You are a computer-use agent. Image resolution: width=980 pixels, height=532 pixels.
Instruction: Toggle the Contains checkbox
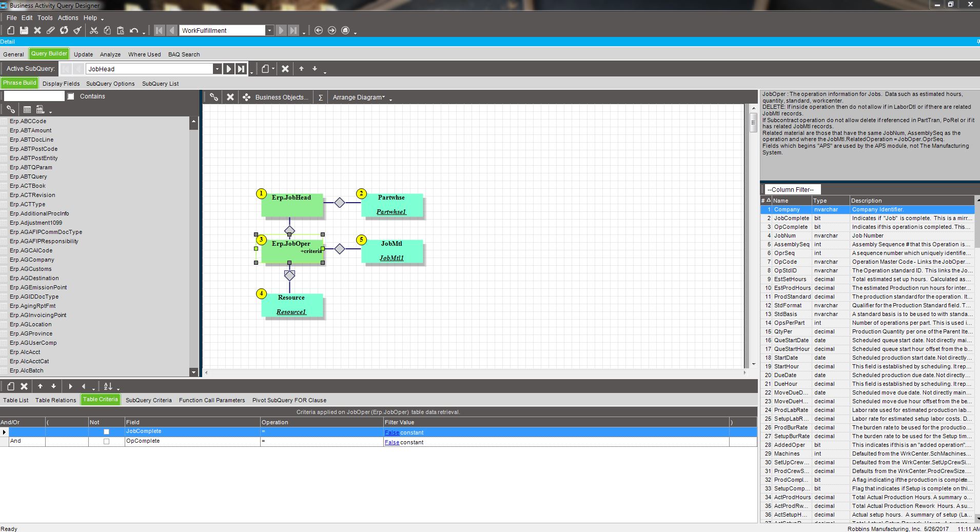pyautogui.click(x=71, y=96)
